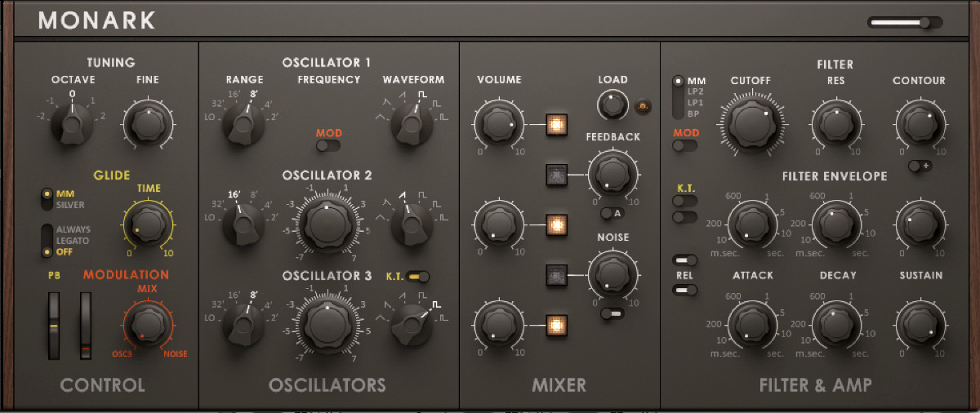
Task: Toggle the Oscillator 2 mixer on button
Action: pos(558,224)
